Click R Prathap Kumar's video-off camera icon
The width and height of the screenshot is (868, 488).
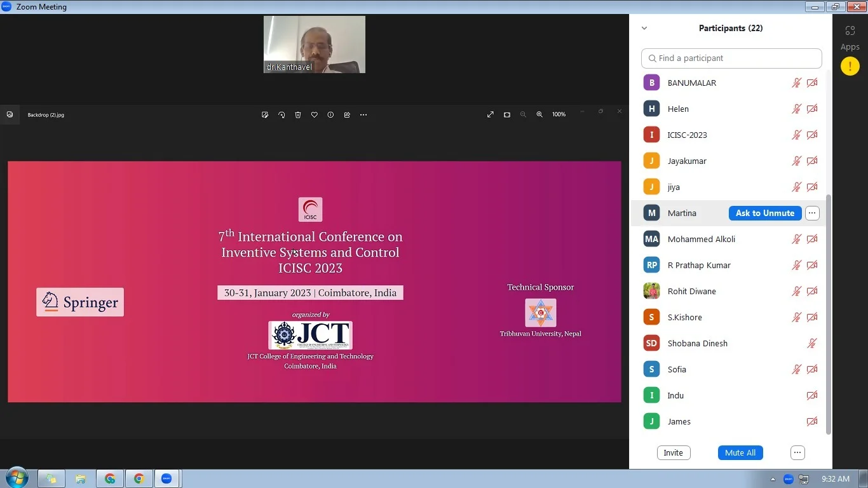812,265
